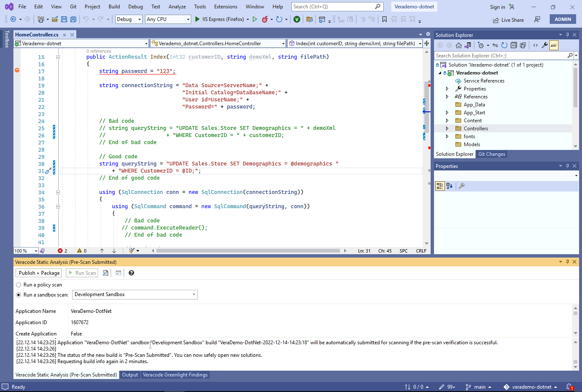
Task: Click the Live Share button
Action: click(x=508, y=20)
